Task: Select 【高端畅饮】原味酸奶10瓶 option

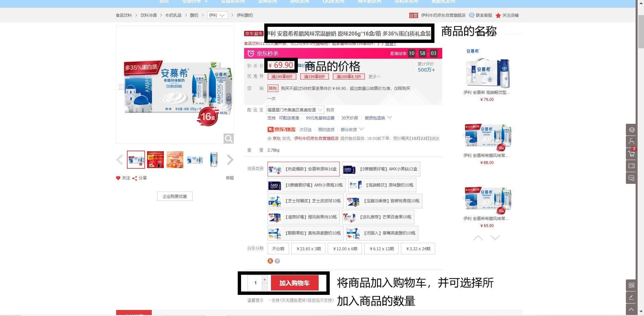Action: click(382, 185)
